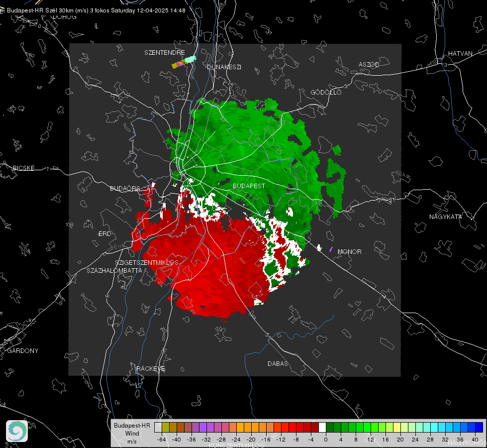Viewport: 487px width, 448px height.
Task: Click the 'Budapest-HR' legend caption
Action: pos(132,425)
